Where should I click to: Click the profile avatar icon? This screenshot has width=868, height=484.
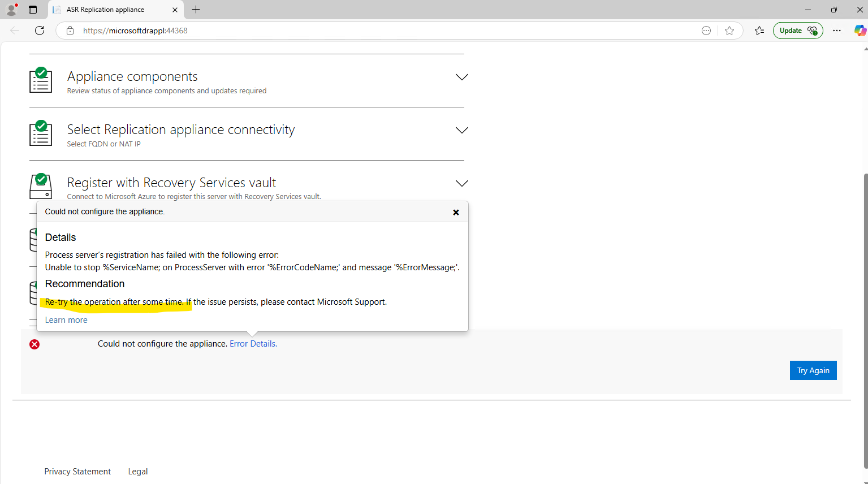pos(11,10)
